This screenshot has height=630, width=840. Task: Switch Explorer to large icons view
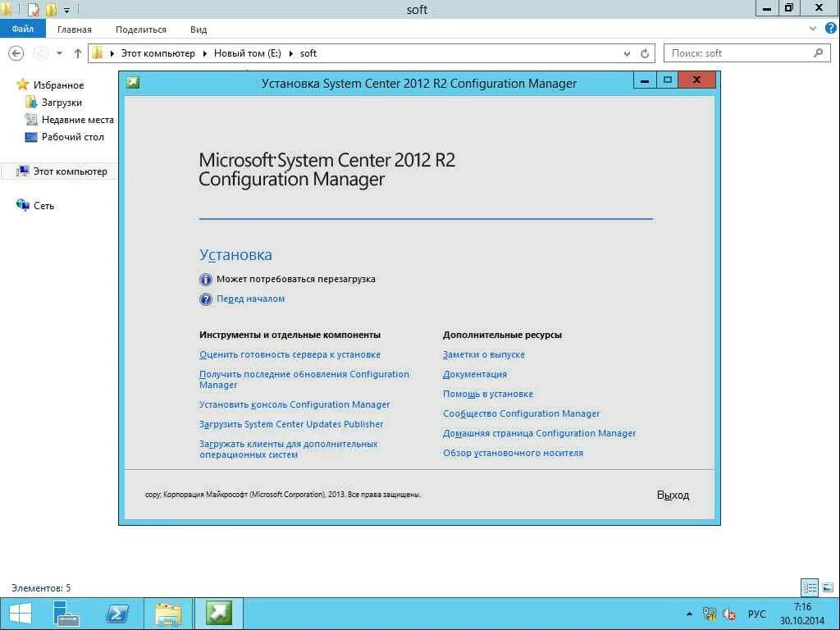[828, 587]
